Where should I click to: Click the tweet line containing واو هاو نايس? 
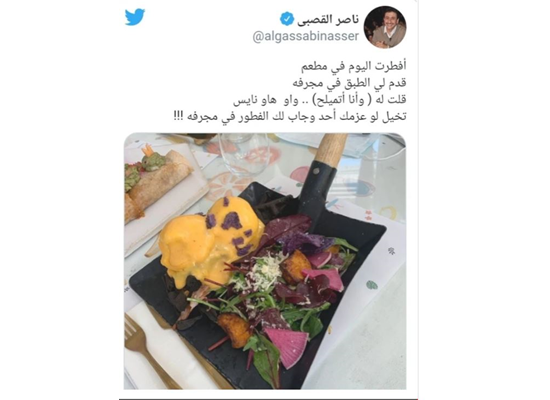click(x=320, y=99)
